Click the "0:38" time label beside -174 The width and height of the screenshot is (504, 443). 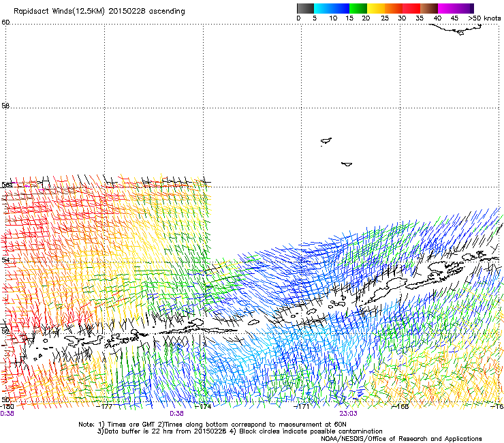(177, 414)
